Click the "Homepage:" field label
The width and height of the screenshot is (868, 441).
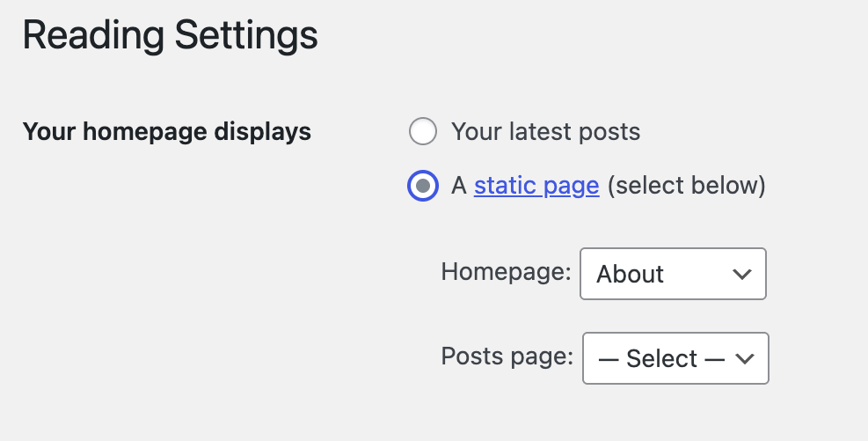click(507, 272)
